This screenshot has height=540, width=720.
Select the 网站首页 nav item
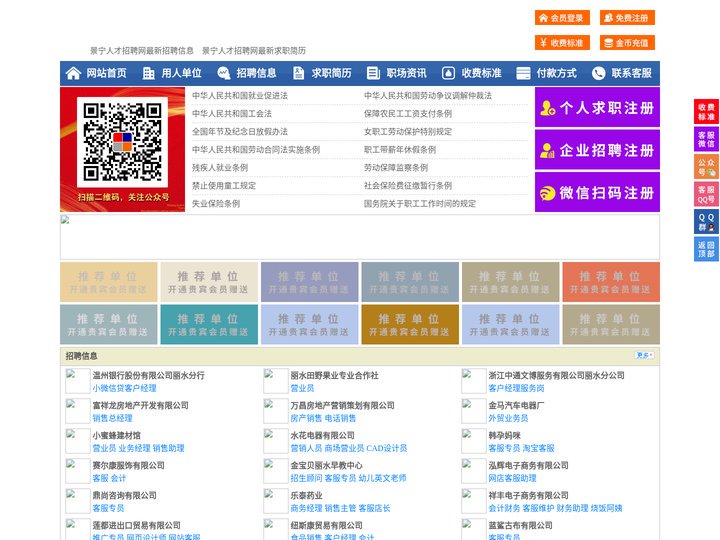pyautogui.click(x=106, y=73)
